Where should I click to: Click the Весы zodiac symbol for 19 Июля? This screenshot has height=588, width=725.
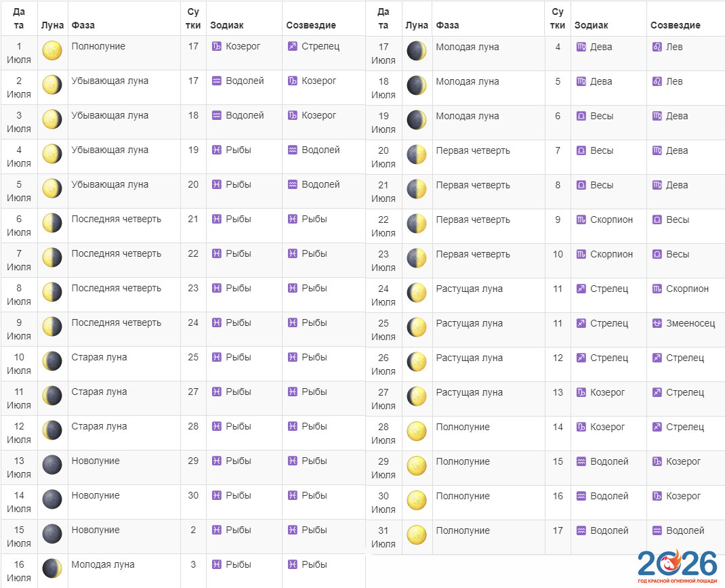[x=581, y=117]
